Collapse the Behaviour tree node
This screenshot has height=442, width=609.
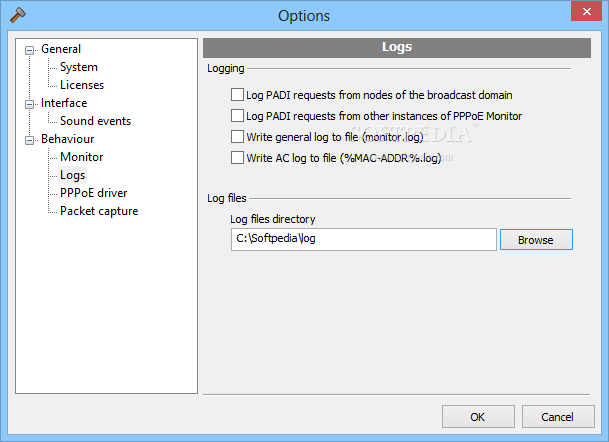[x=30, y=139]
